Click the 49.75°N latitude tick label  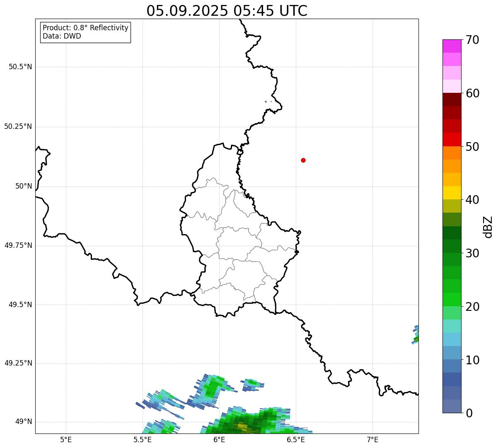coord(18,245)
